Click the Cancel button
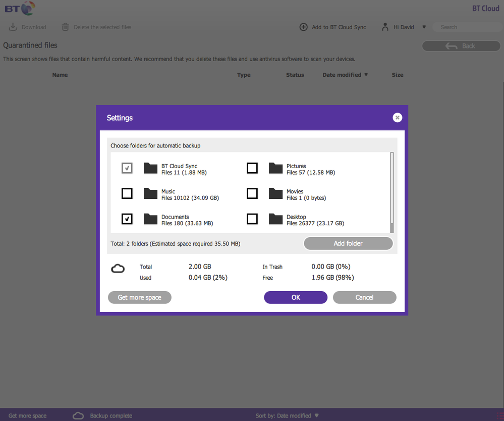This screenshot has height=421, width=504. point(364,297)
